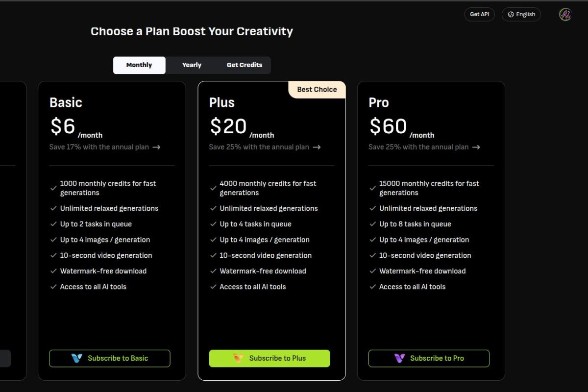Click the checkmark beside Basic's 1000 monthly credits
Screen dimensions: 588x392
tap(53, 188)
